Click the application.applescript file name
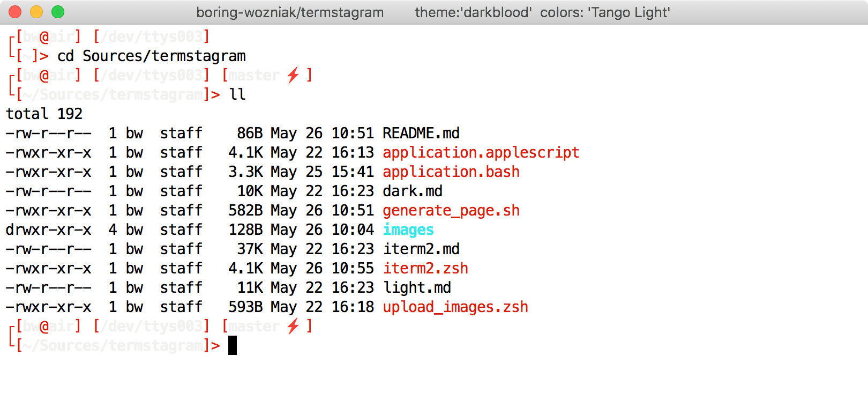Image resolution: width=868 pixels, height=415 pixels. click(x=481, y=152)
